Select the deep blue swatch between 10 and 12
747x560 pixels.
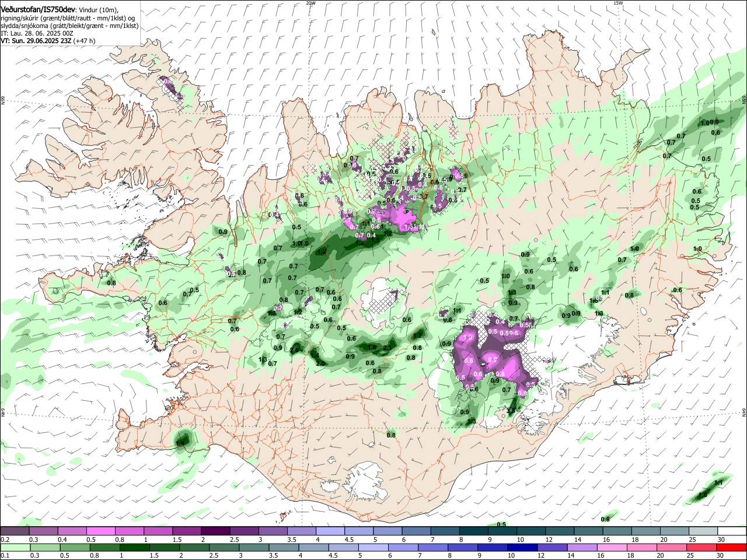tap(523, 547)
